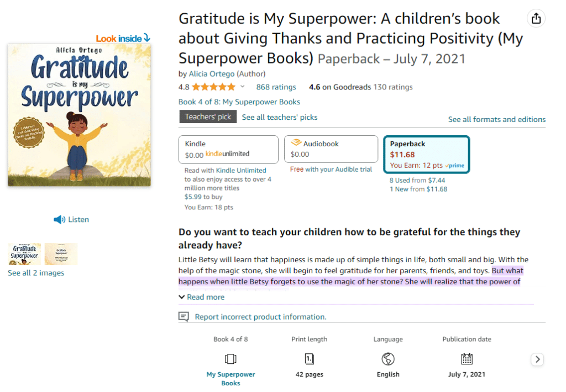Click See all formats and editions
The width and height of the screenshot is (566, 392).
[496, 119]
